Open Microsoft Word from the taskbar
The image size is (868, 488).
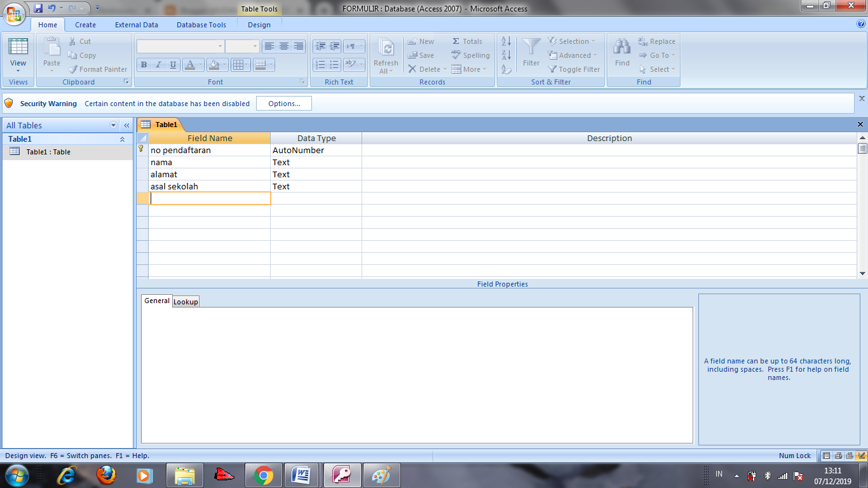click(302, 475)
